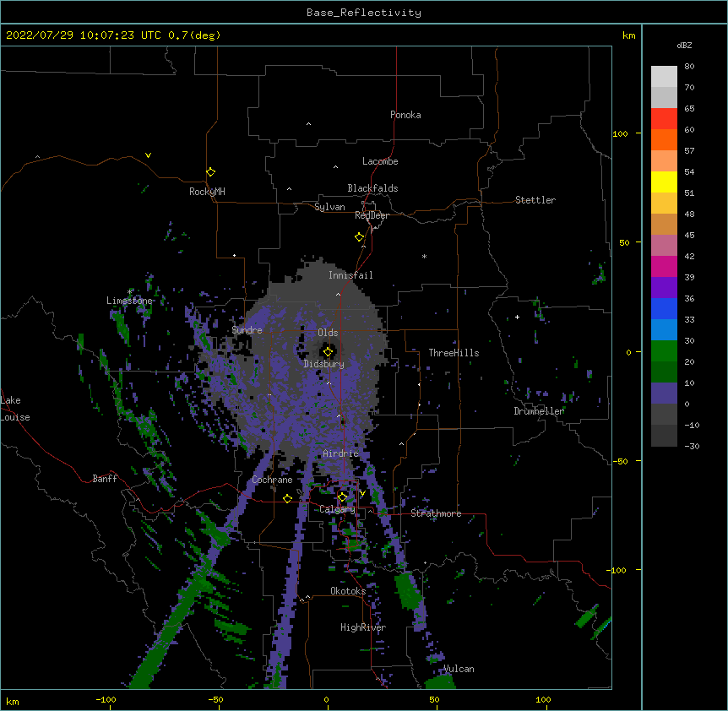
Task: Select the purple 36-39 dBZ legend swatch
Action: (664, 287)
